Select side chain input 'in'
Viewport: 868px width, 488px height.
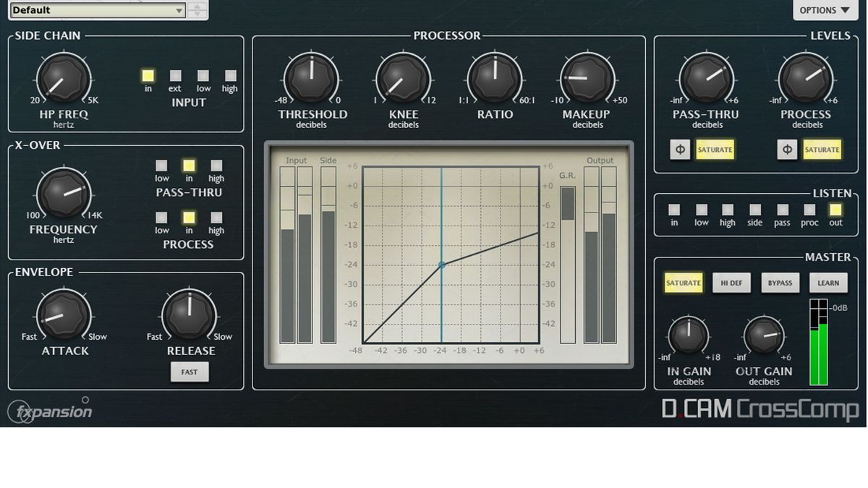click(x=148, y=75)
